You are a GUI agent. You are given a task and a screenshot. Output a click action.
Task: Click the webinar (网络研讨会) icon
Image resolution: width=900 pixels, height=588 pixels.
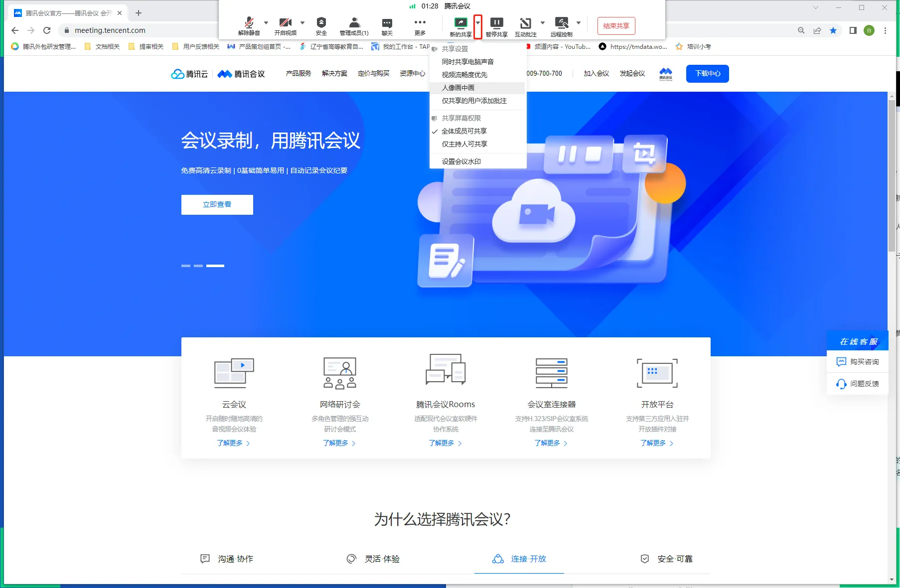[x=340, y=373]
